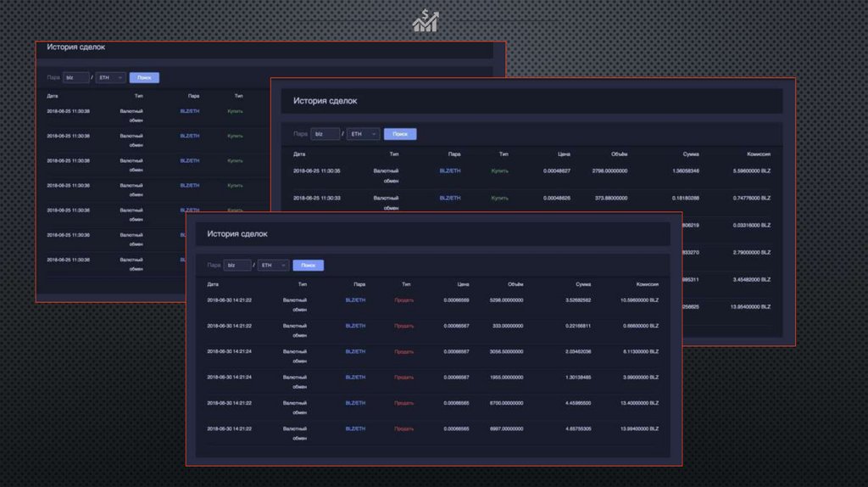Click blz text field in the back left panel
Screen dimensions: 868x487
click(x=76, y=77)
